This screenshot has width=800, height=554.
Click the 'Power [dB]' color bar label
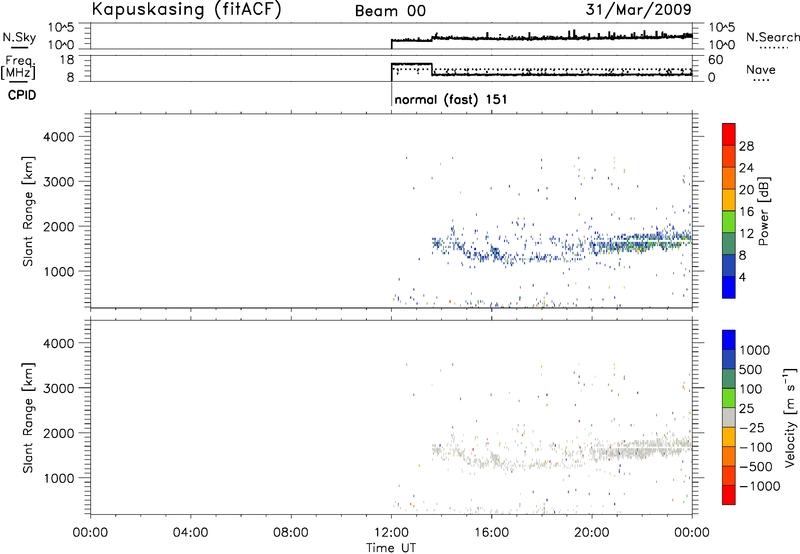(763, 211)
